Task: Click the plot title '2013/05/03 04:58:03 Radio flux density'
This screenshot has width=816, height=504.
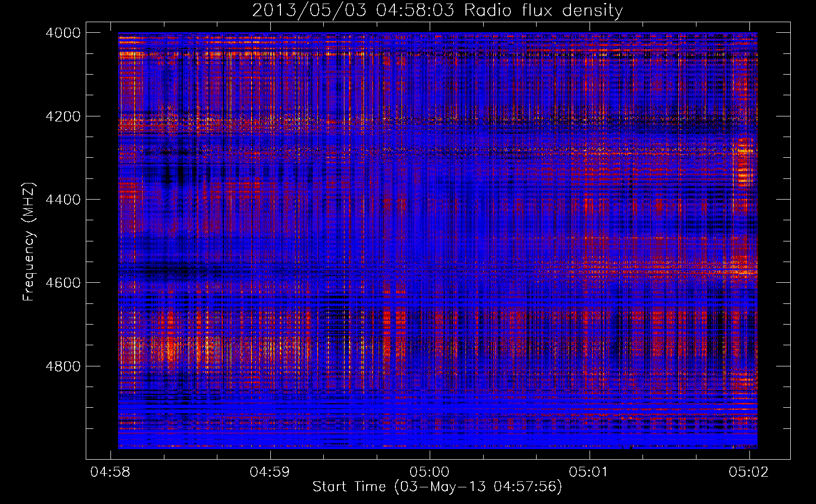Action: pos(437,10)
